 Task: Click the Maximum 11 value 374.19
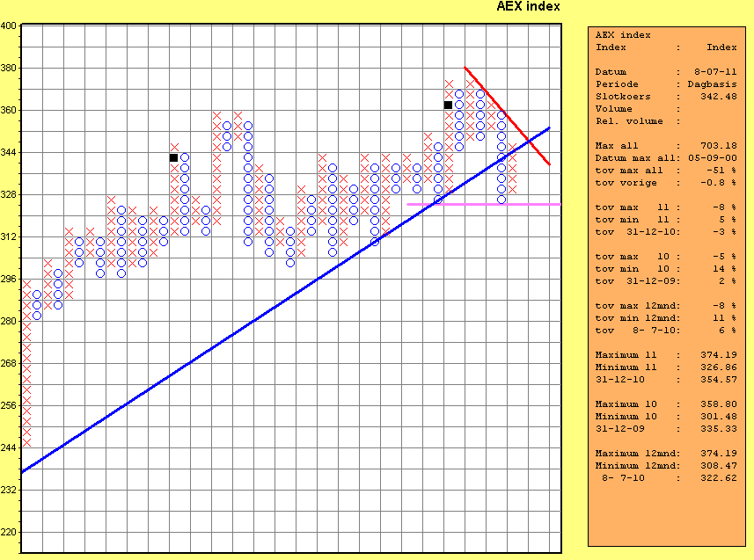tap(718, 355)
